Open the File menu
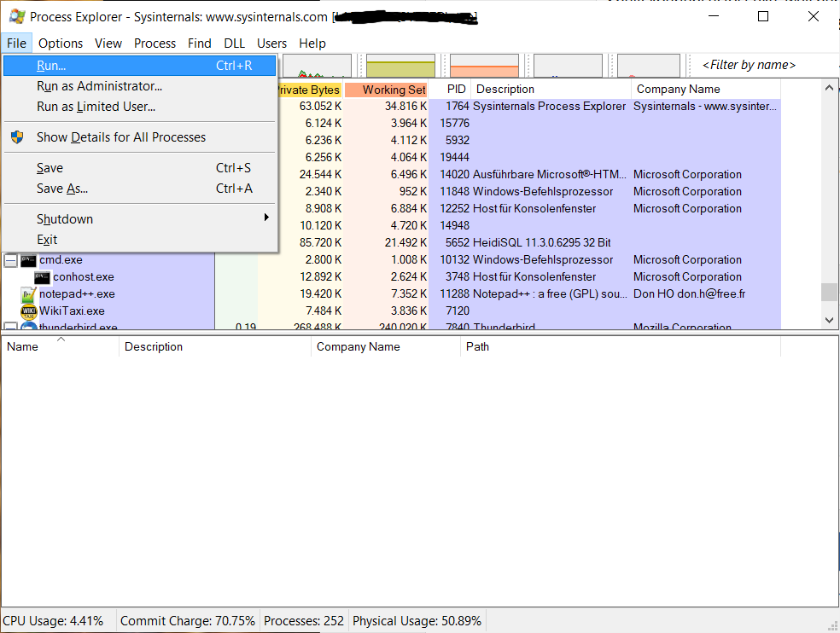 coord(16,44)
